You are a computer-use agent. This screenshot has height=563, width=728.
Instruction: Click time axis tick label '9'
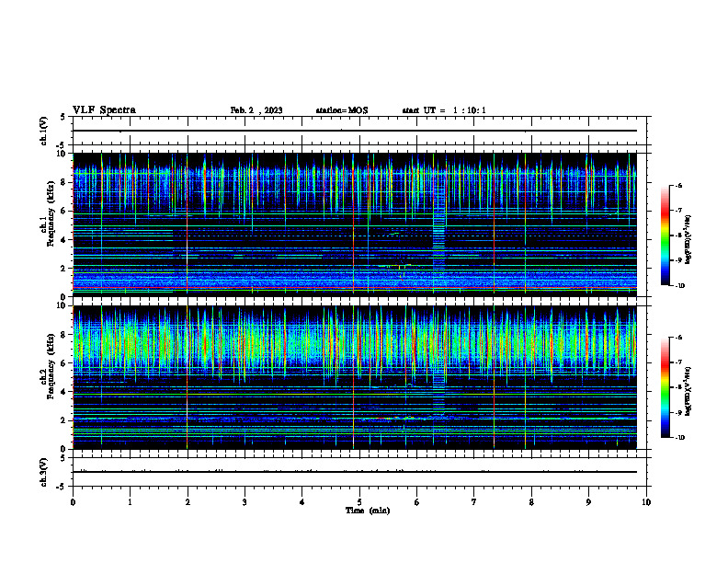coord(588,502)
